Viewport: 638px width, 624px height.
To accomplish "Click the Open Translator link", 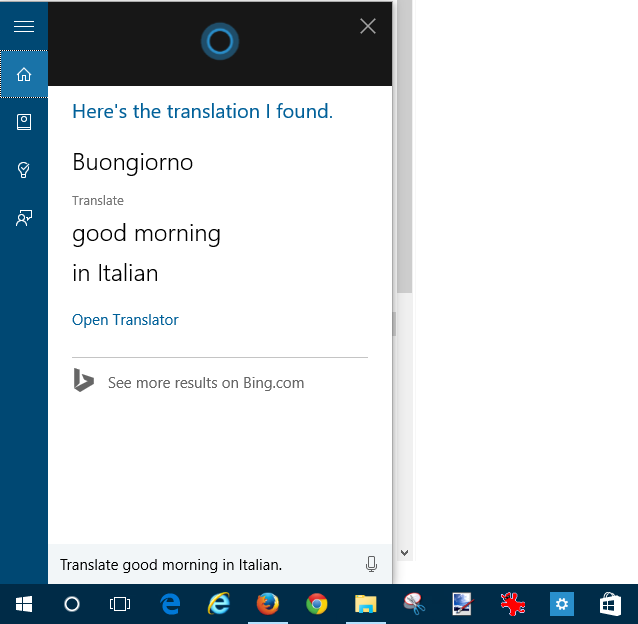I will [x=125, y=320].
